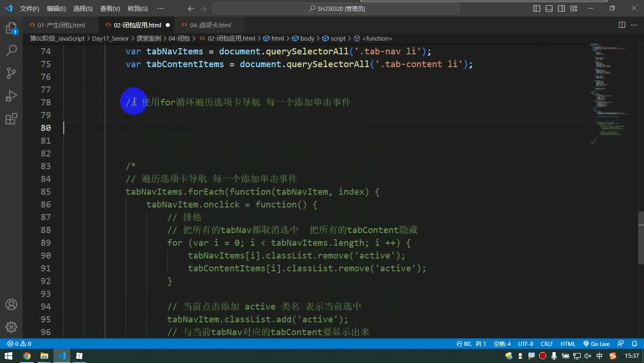The width and height of the screenshot is (644, 363).
Task: Open the 转到(G) menu
Action: tap(137, 9)
